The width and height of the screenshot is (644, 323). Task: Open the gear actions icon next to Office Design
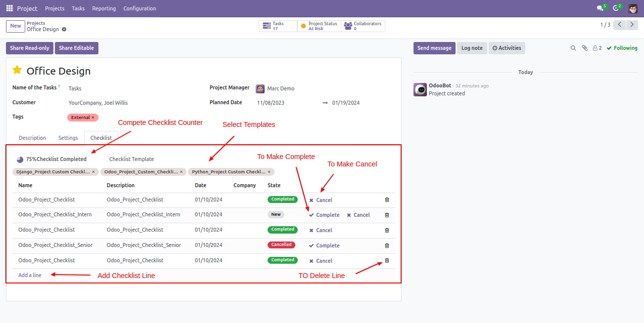click(64, 29)
